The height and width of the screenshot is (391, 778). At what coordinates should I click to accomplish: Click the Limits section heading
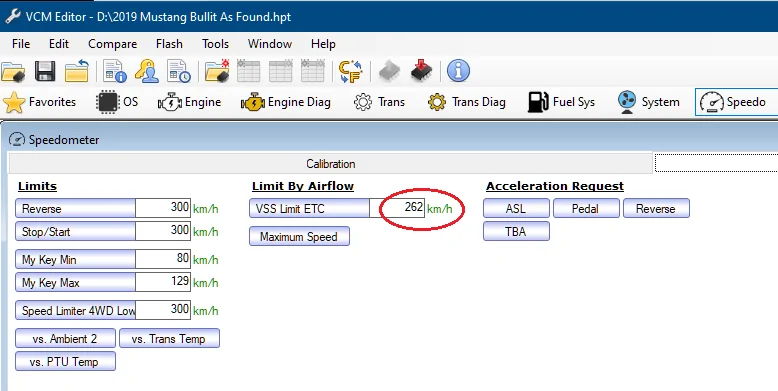[x=37, y=187]
